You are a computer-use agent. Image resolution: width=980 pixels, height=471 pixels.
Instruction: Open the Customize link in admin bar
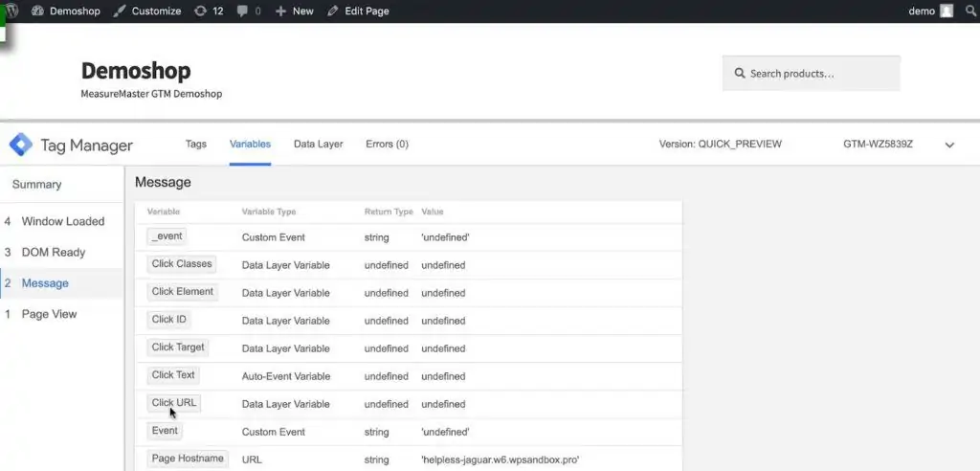(147, 11)
